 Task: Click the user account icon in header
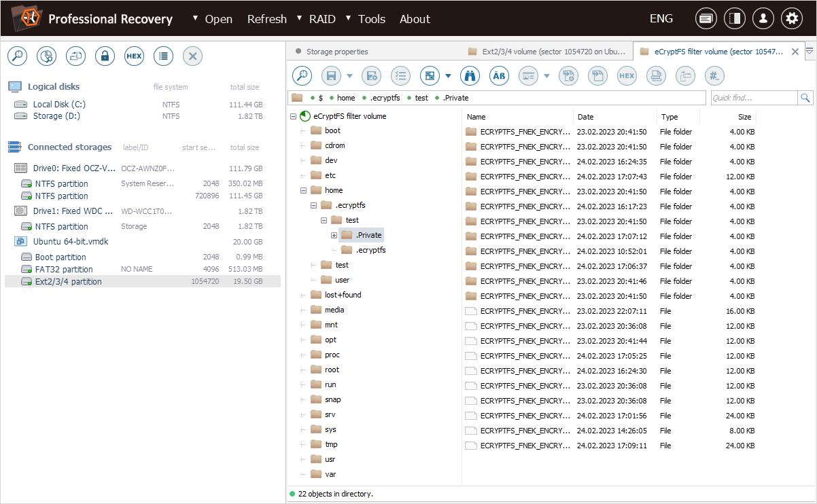[x=763, y=19]
